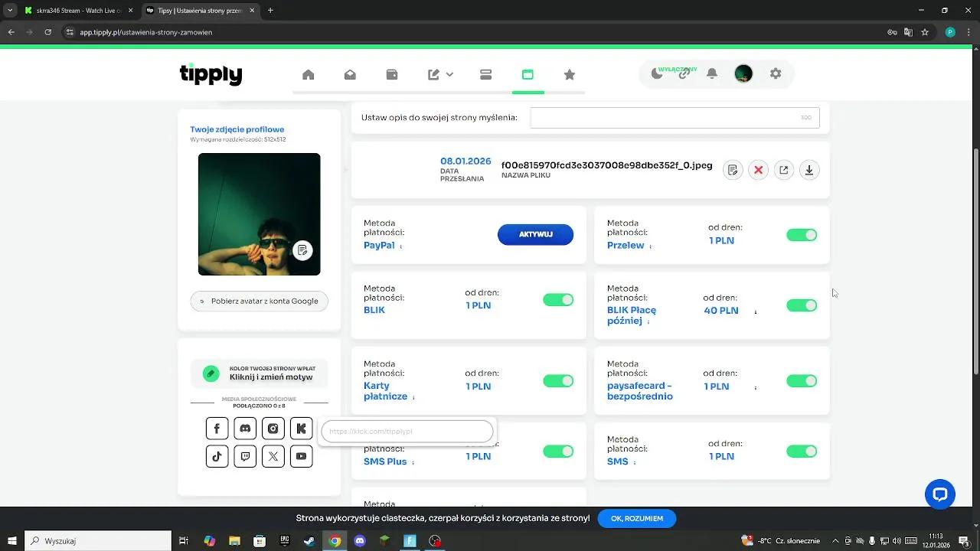Screen dimensions: 980x551
Task: Open the system tray hidden icons chevron
Action: tap(835, 541)
